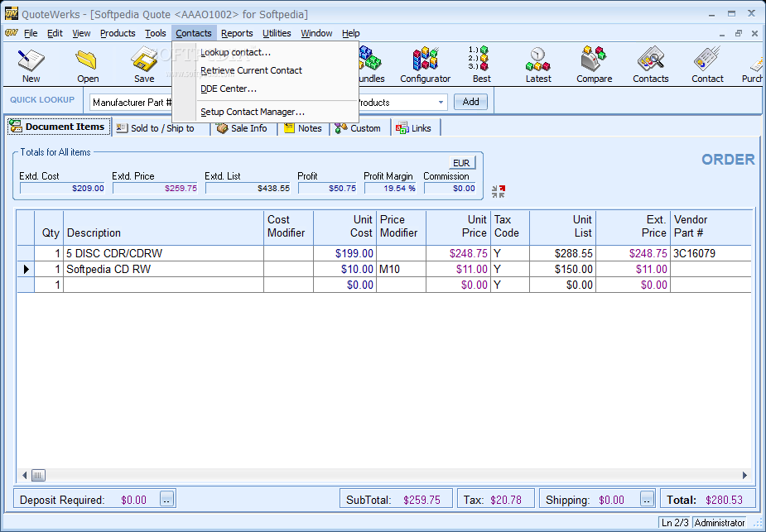Switch to the Sale Info tab

point(243,128)
